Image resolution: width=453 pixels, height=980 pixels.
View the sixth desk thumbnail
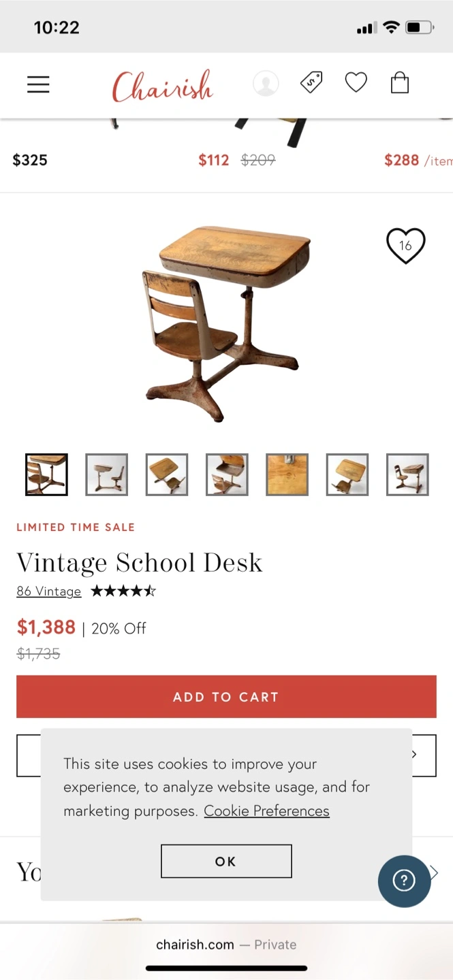[x=347, y=474]
